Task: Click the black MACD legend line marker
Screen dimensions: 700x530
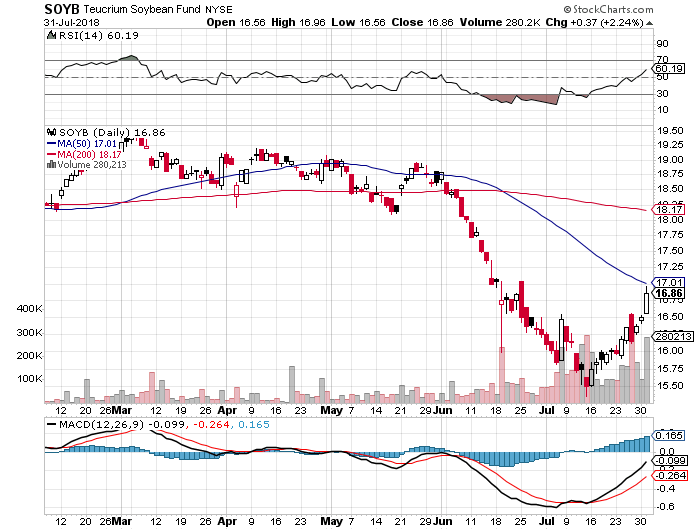Action: point(52,424)
